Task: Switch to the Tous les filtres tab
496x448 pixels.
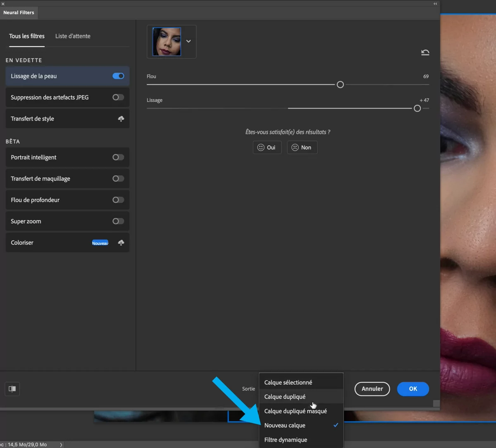Action: [27, 36]
